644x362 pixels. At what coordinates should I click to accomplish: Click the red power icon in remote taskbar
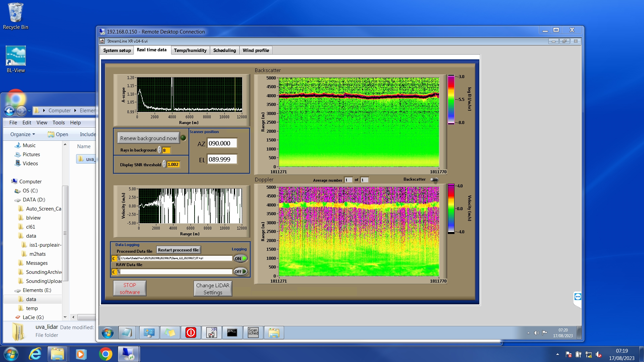(191, 333)
